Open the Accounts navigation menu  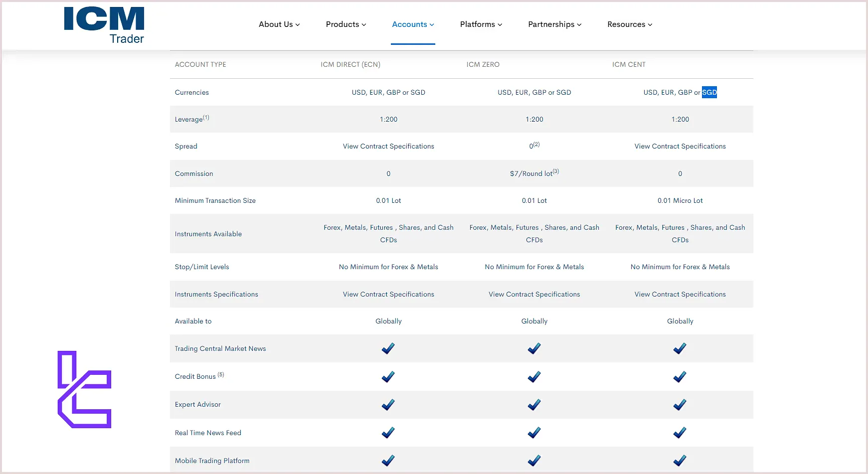pyautogui.click(x=413, y=24)
